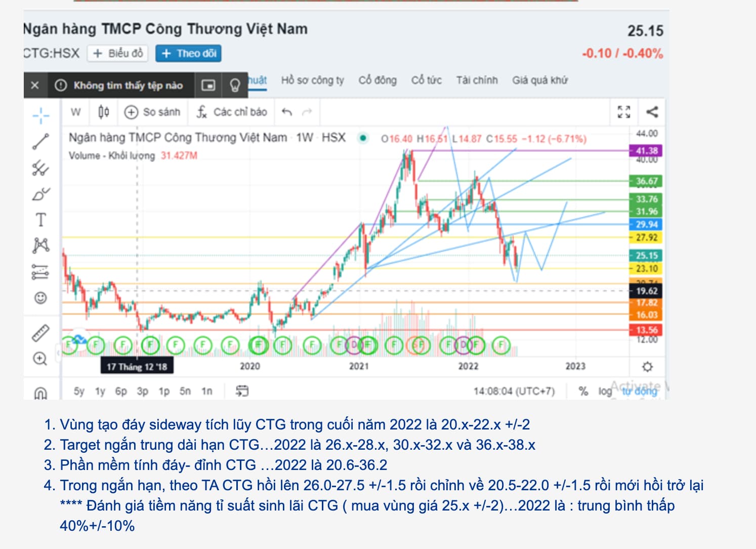The height and width of the screenshot is (549, 756).
Task: Click the blue 29.94 price label
Action: [646, 224]
